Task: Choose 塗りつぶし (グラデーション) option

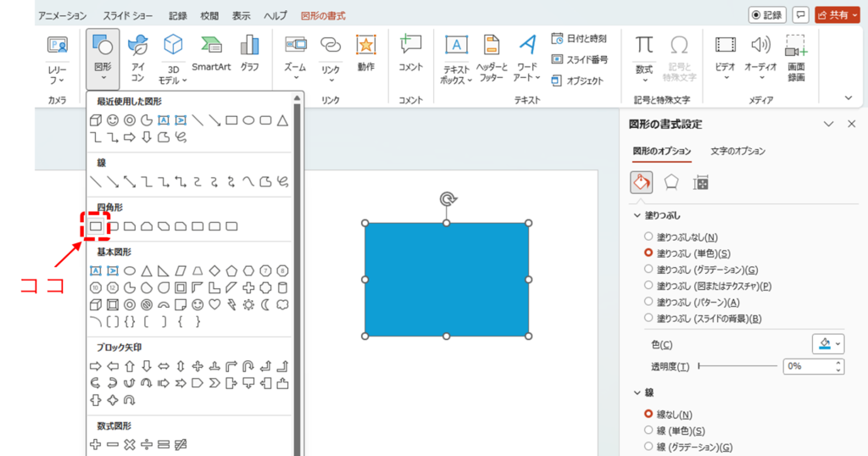Action: point(648,270)
